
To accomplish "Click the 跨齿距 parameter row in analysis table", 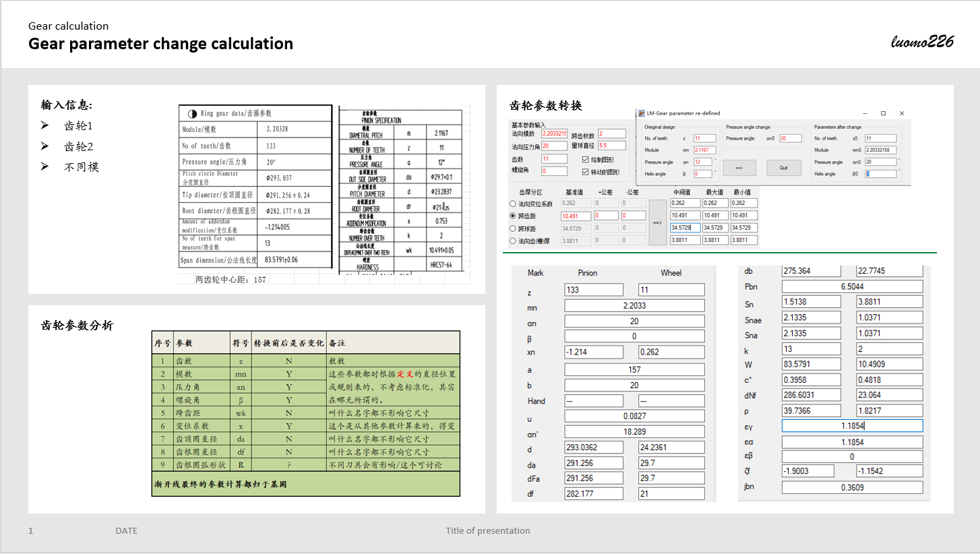I will [306, 413].
